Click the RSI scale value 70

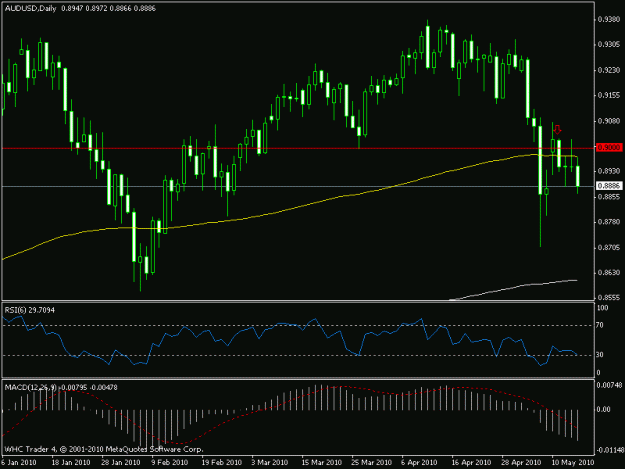click(600, 326)
